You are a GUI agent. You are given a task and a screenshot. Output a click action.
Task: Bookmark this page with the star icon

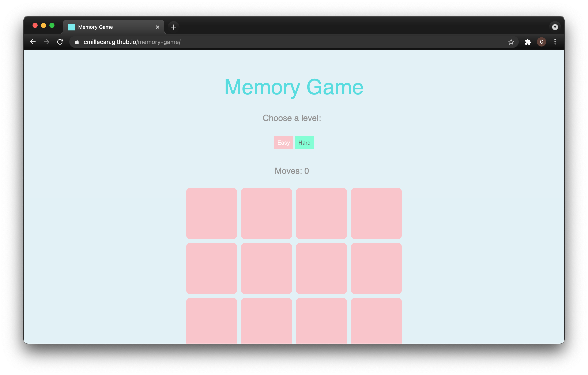tap(511, 42)
